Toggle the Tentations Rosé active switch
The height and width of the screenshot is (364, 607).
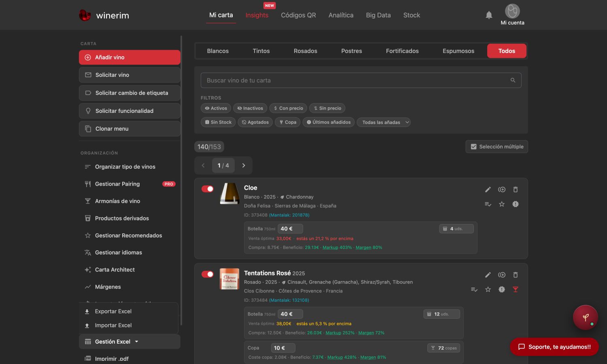[208, 274]
